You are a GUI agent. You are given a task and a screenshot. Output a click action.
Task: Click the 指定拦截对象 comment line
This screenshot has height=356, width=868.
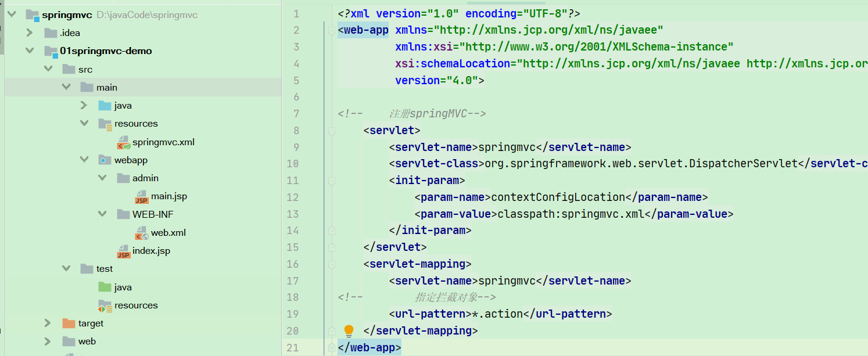417,297
